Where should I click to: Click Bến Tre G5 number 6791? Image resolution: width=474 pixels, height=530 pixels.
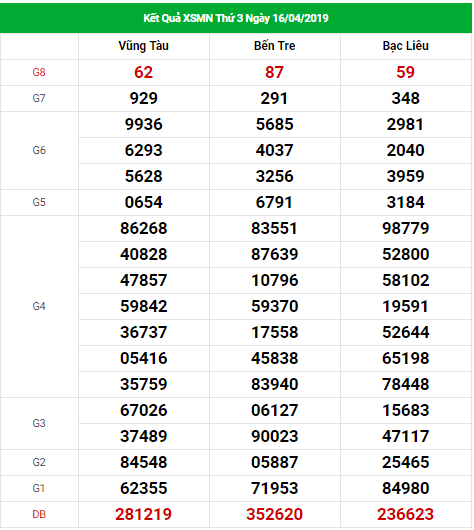point(274,202)
